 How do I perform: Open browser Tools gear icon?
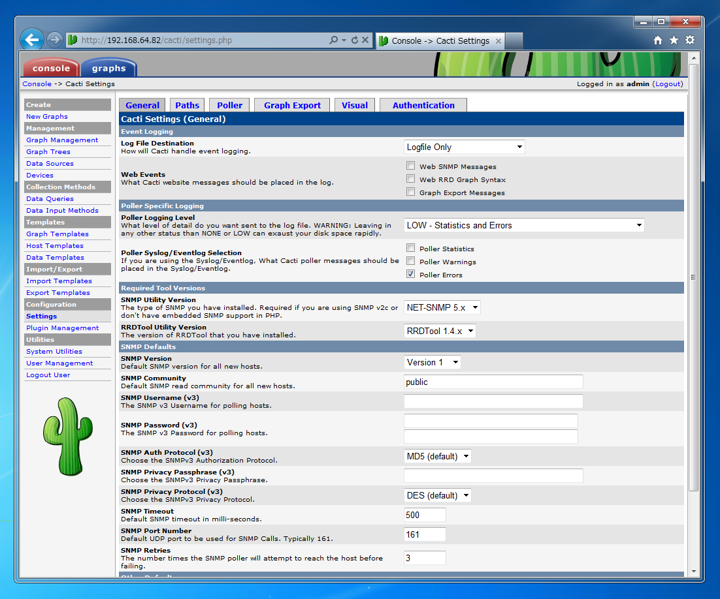click(690, 40)
